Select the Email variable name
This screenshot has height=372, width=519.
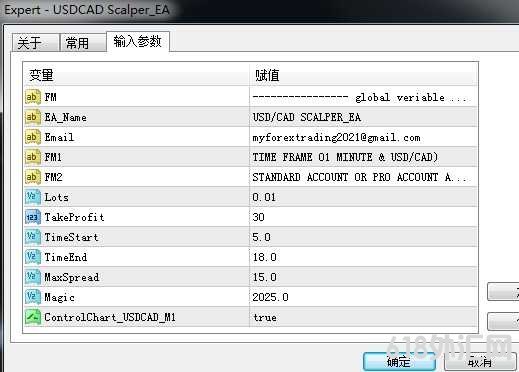[x=59, y=137]
